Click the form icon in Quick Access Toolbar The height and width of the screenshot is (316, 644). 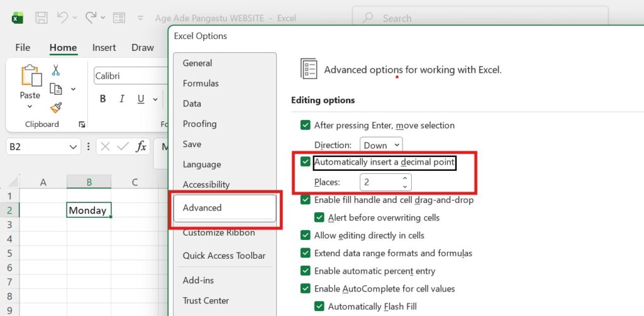(119, 18)
